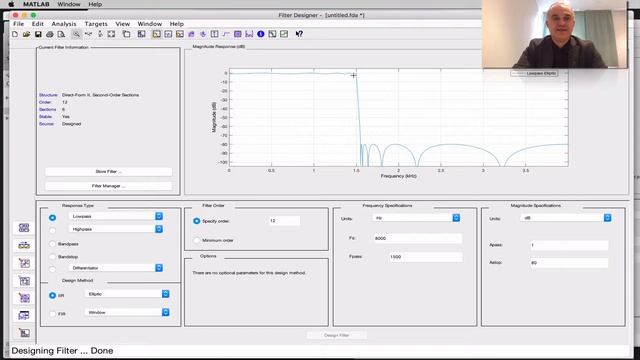This screenshot has height=360, width=640.
Task: Select the Minimum order radio button
Action: coord(197,240)
